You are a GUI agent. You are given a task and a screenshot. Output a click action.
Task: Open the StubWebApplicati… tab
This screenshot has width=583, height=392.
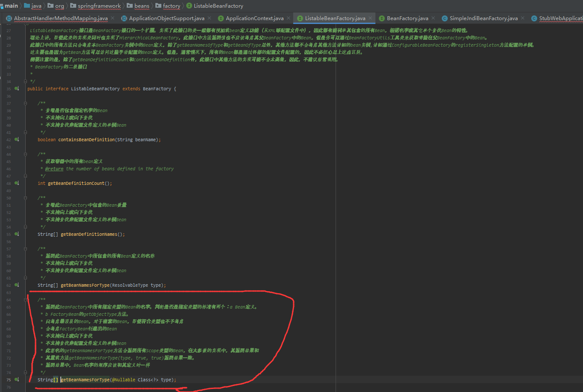[557, 18]
